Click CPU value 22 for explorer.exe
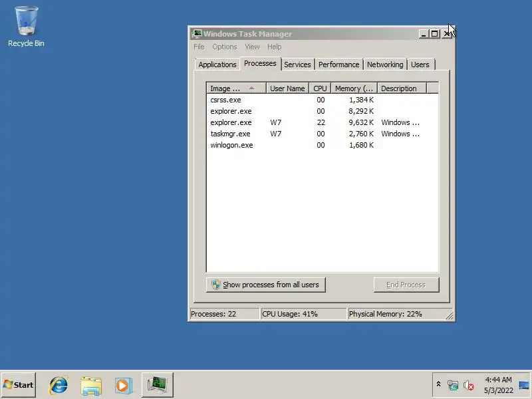532x399 pixels. tap(321, 122)
